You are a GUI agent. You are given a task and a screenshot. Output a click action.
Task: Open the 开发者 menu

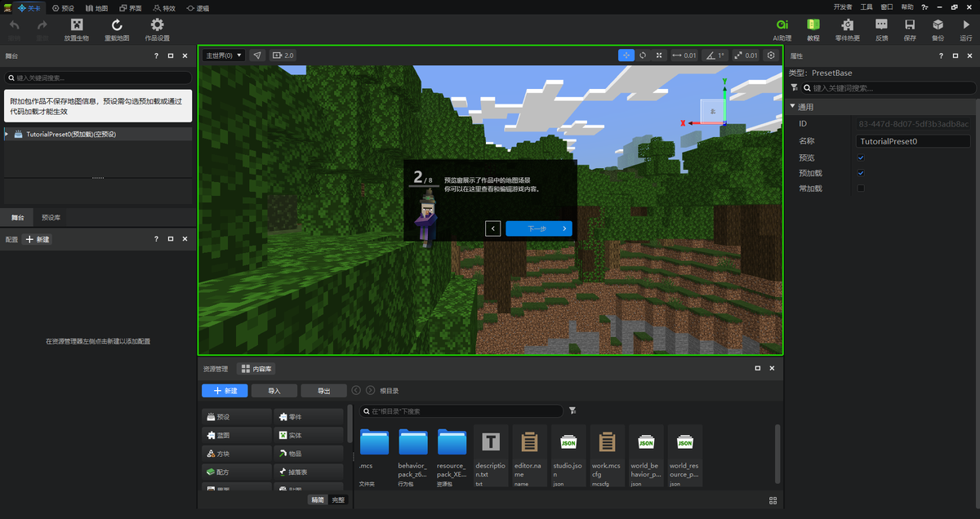tap(843, 7)
